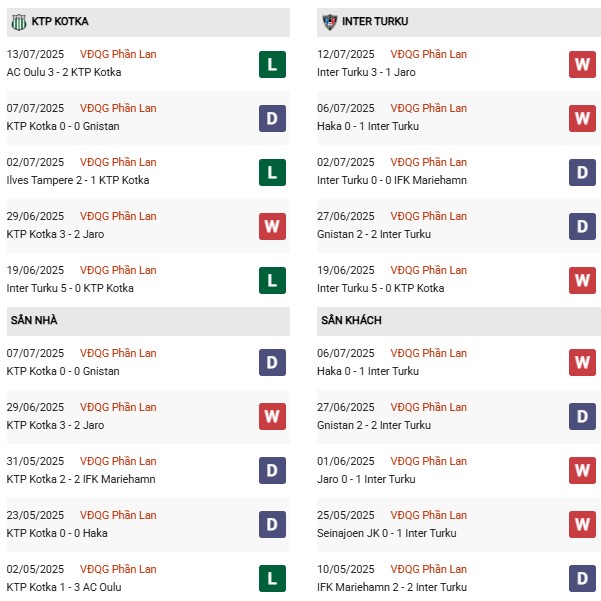This screenshot has width=601, height=601.
Task: Select the SÂN KHÁCH section header
Action: (351, 320)
